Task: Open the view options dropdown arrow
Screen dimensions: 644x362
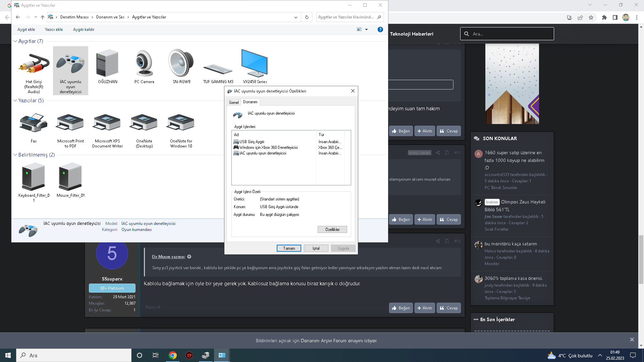Action: click(366, 29)
